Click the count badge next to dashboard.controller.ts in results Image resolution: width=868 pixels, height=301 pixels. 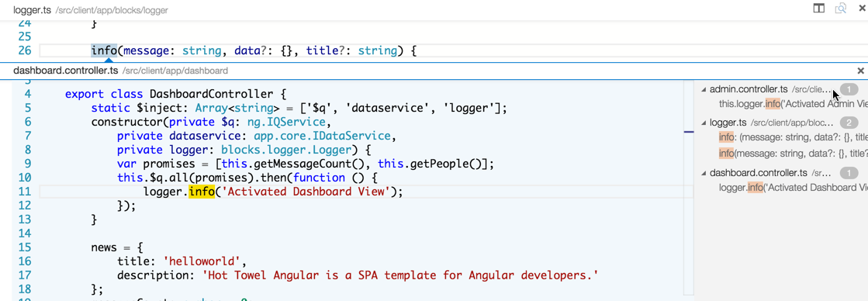click(x=849, y=173)
